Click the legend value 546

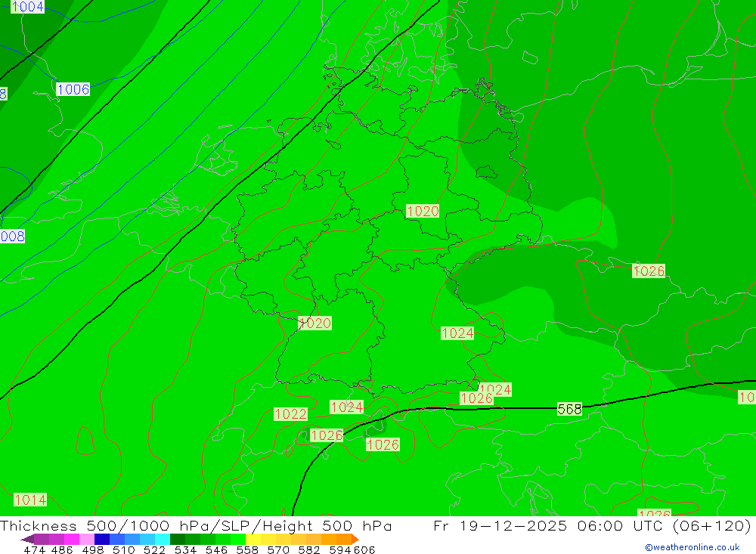tap(216, 549)
